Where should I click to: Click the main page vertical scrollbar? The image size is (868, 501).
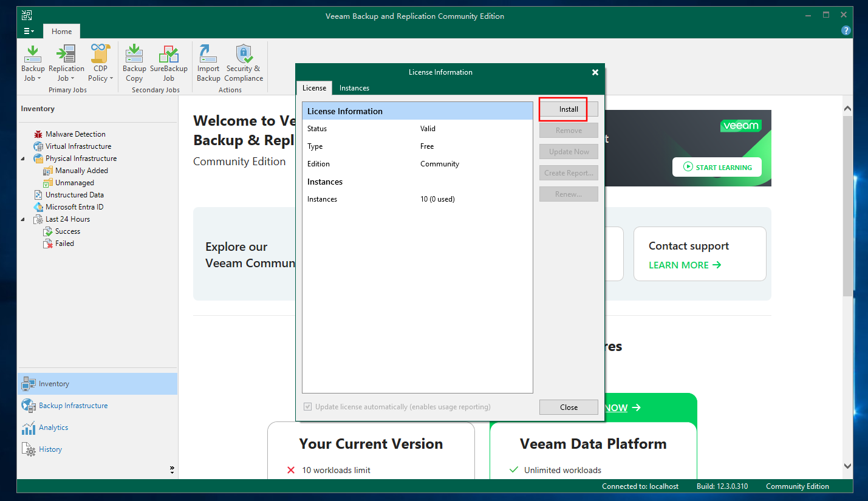pyautogui.click(x=848, y=206)
